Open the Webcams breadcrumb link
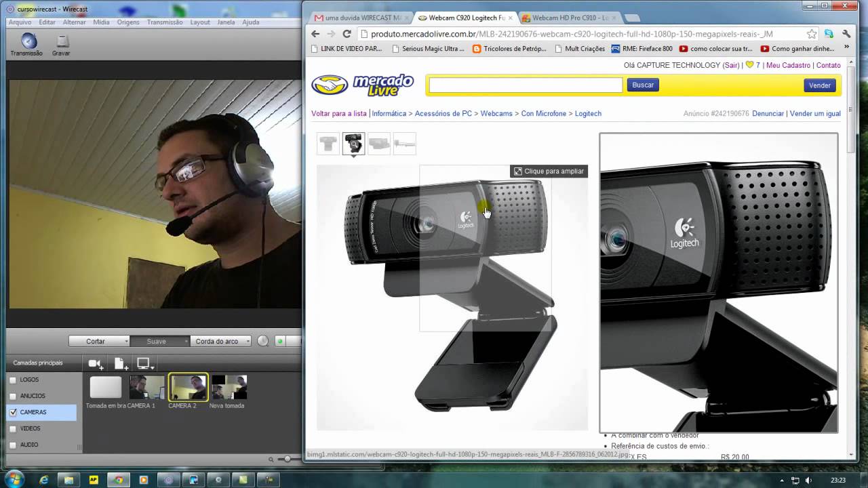Image resolution: width=868 pixels, height=488 pixels. pos(496,114)
